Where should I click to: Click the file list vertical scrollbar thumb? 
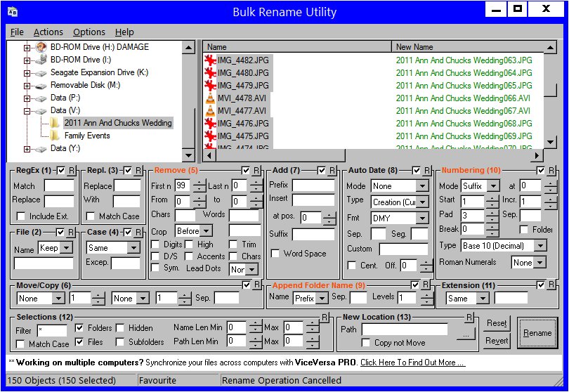click(551, 91)
